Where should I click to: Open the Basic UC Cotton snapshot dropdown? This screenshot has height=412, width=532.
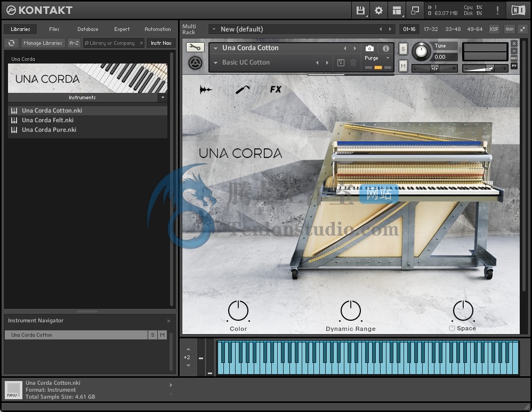pyautogui.click(x=215, y=63)
